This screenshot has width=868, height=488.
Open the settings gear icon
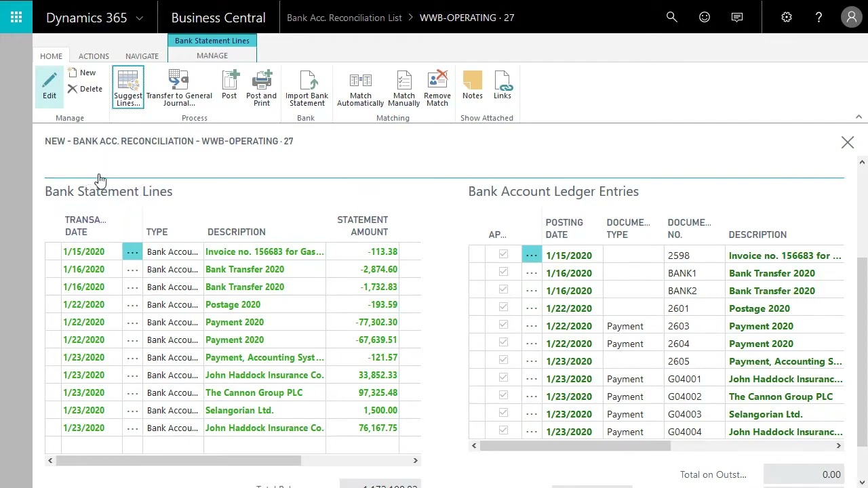click(x=787, y=17)
